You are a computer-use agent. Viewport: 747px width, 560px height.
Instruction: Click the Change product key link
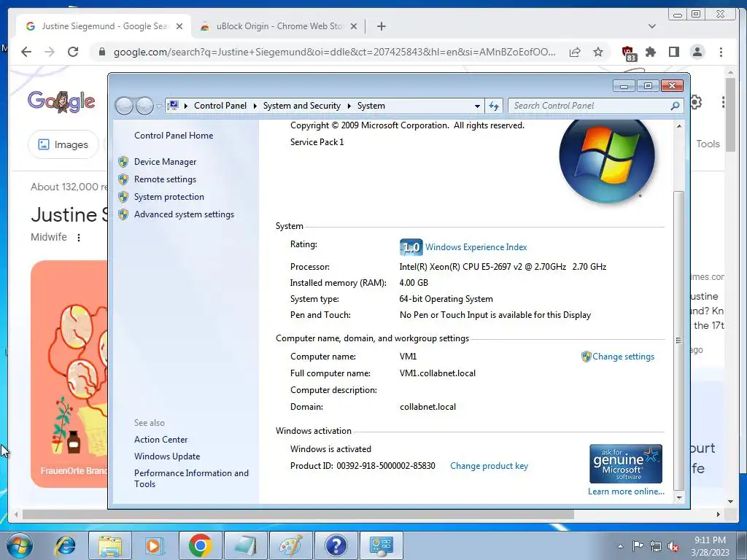pos(489,466)
